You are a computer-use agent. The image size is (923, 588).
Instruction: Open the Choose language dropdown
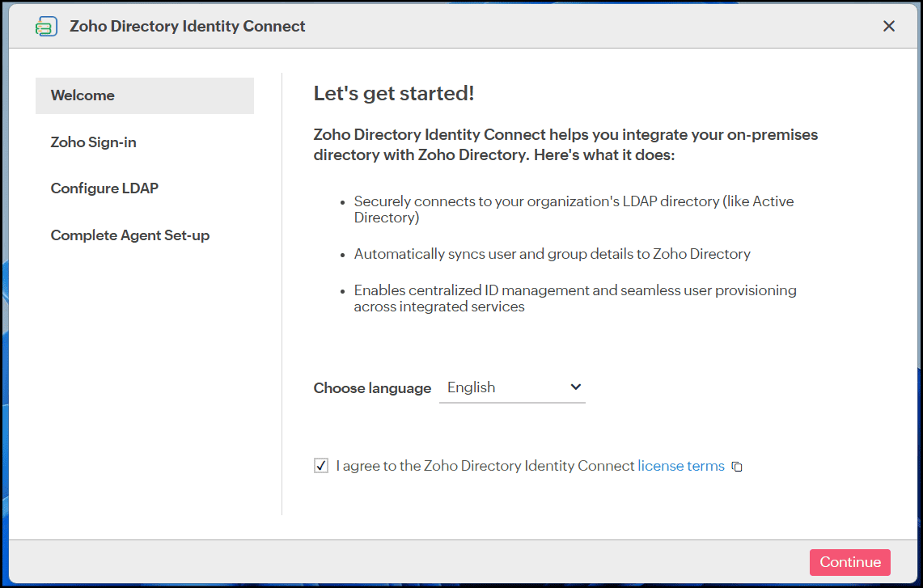click(x=512, y=387)
